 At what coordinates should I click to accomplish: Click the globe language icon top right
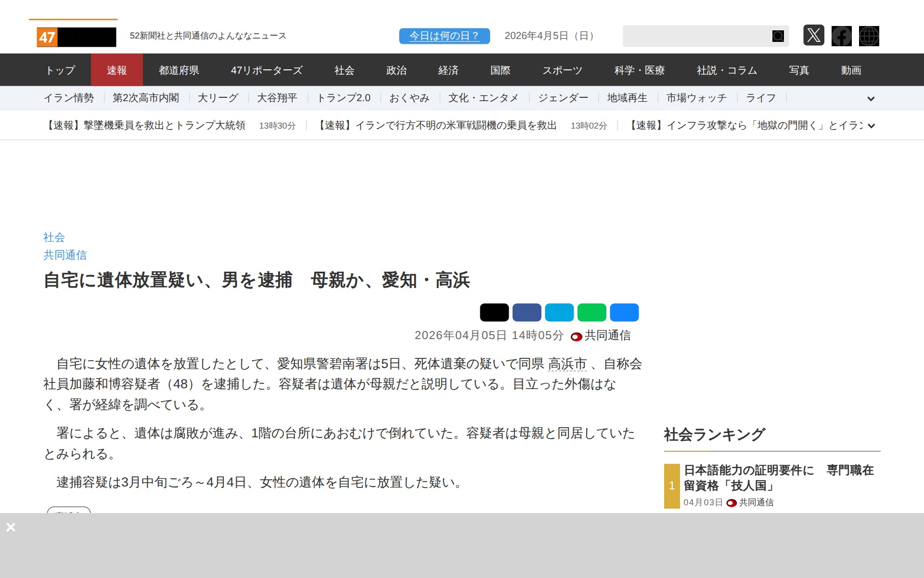869,36
